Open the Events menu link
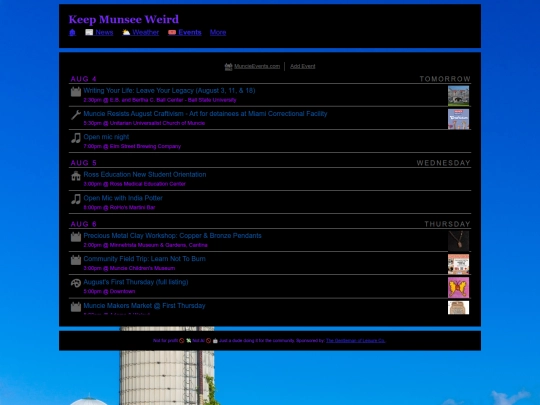 190,32
